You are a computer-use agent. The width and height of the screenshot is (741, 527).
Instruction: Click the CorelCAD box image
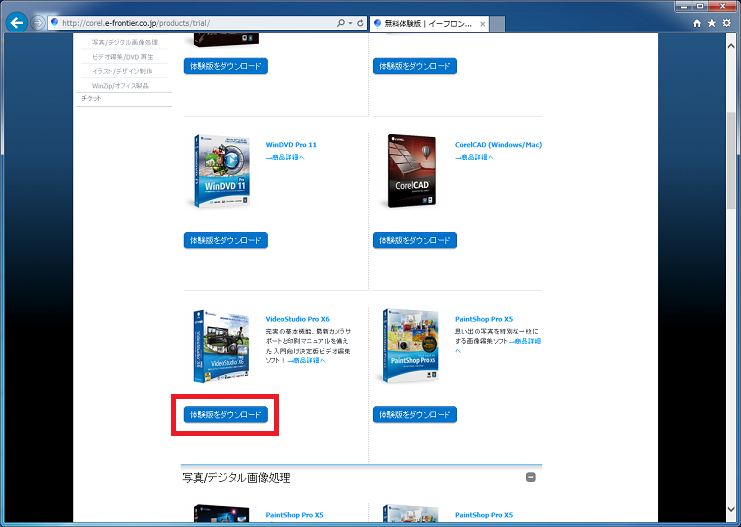coord(411,171)
